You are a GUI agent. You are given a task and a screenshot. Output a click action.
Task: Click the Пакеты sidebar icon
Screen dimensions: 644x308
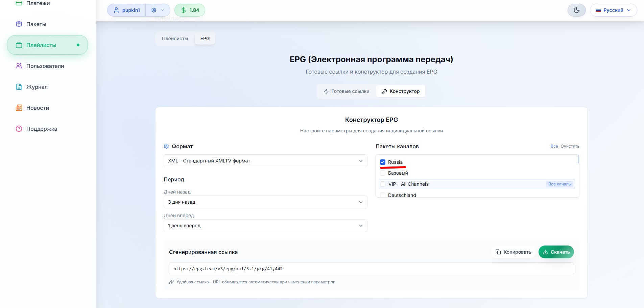tap(19, 24)
